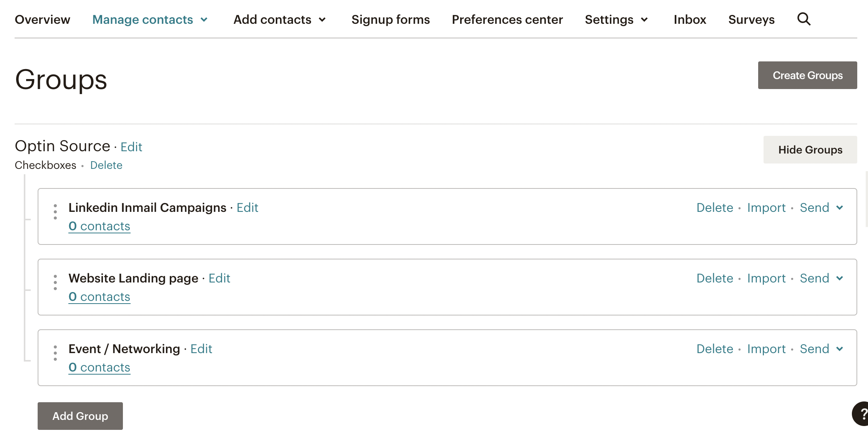Open Send options for Event / Networking
Viewport: 868px width, 436px height.
[x=822, y=349]
